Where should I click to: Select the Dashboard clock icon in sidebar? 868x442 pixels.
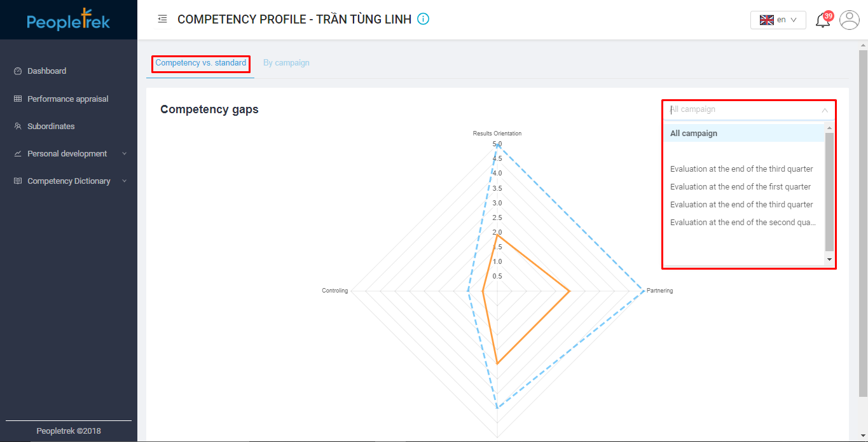coord(17,71)
